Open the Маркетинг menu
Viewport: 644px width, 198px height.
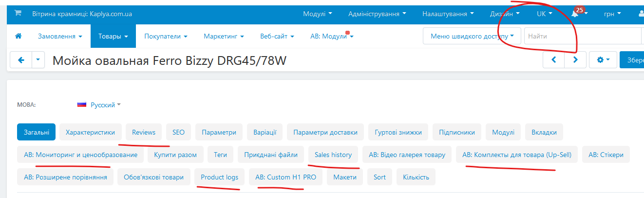pyautogui.click(x=224, y=36)
